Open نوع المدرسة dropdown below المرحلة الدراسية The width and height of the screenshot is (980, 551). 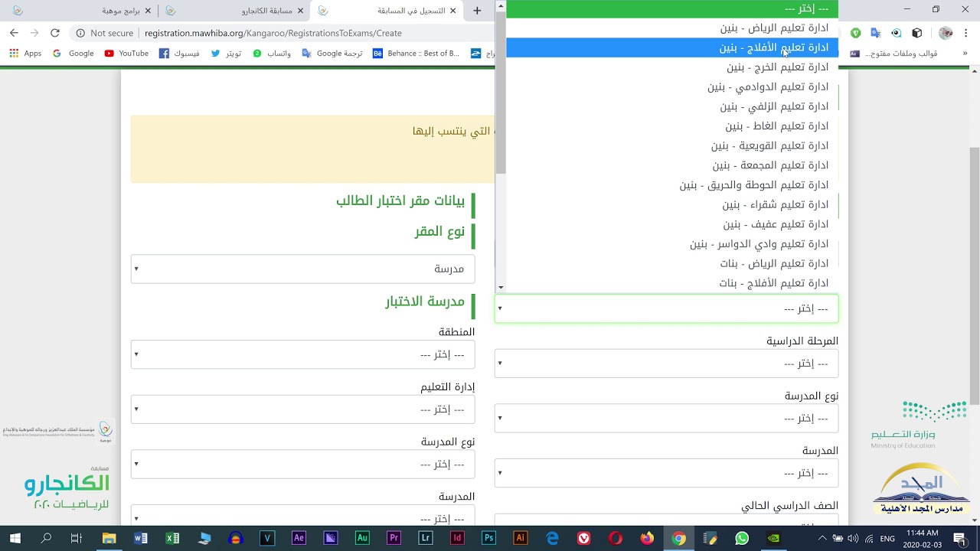(x=666, y=419)
